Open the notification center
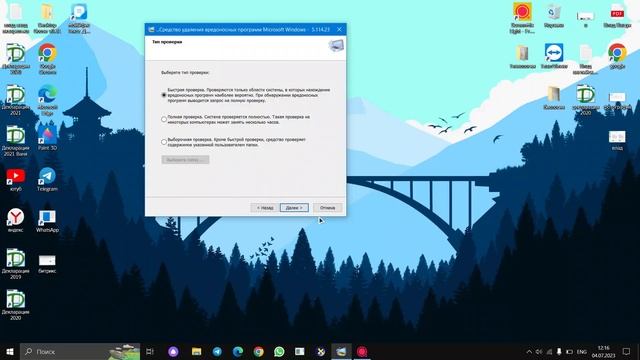 point(627,351)
